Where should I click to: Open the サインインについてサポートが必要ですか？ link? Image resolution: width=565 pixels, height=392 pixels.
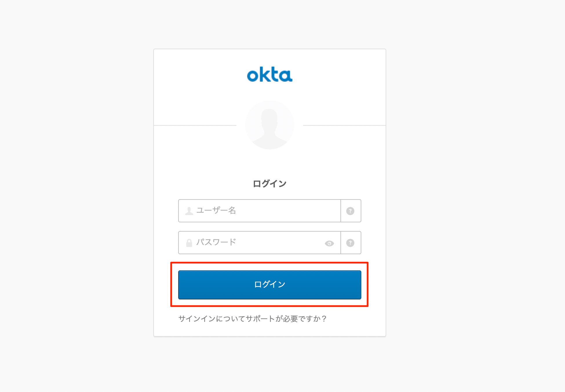coord(252,319)
